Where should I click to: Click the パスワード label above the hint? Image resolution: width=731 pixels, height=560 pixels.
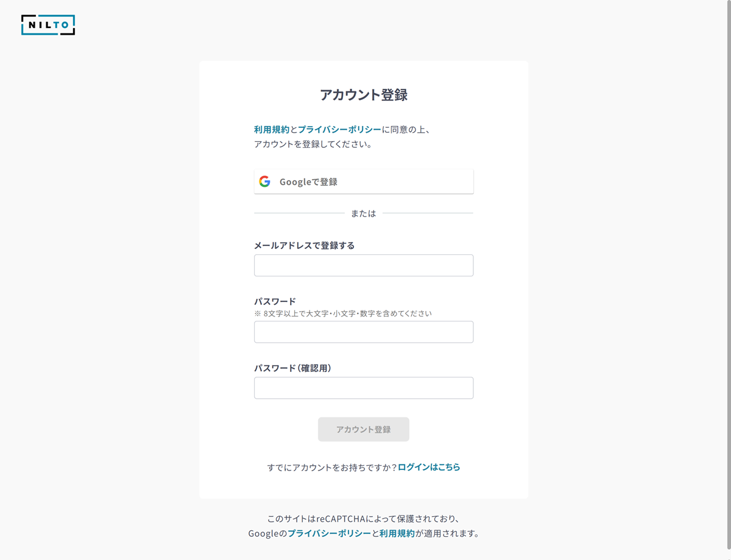pos(275,301)
